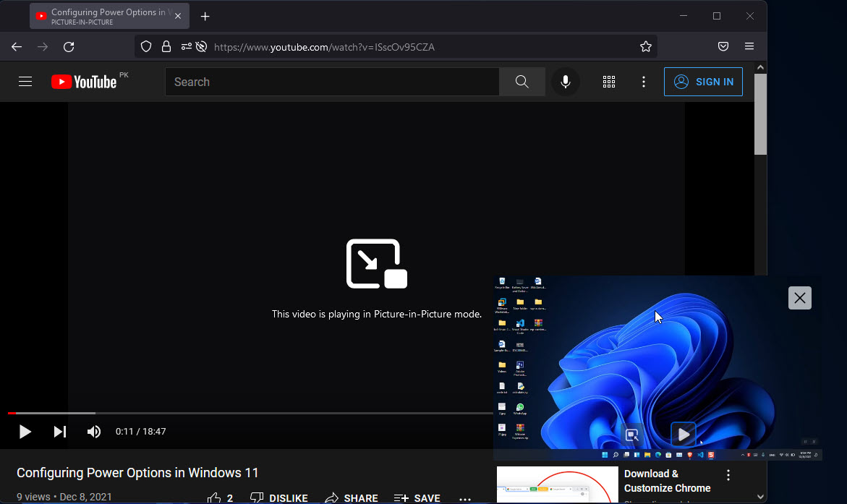This screenshot has width=847, height=504.
Task: Click the SIGN IN button
Action: (x=703, y=82)
